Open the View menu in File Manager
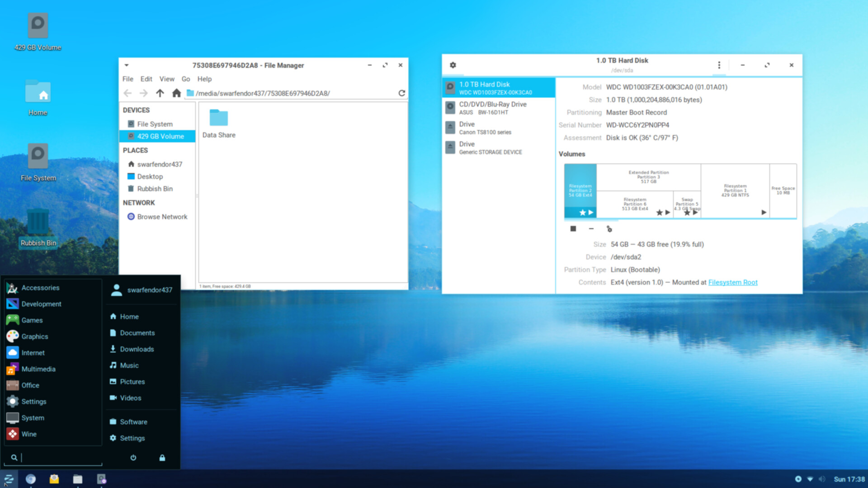The image size is (868, 488). [166, 79]
